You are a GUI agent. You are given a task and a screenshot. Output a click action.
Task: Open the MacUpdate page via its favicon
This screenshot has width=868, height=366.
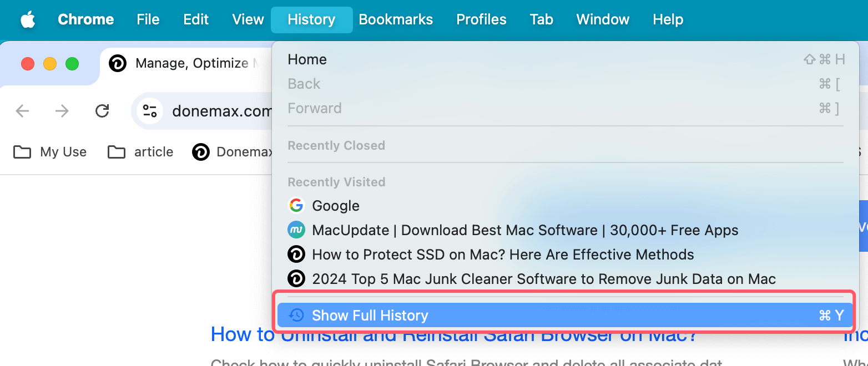click(x=296, y=230)
